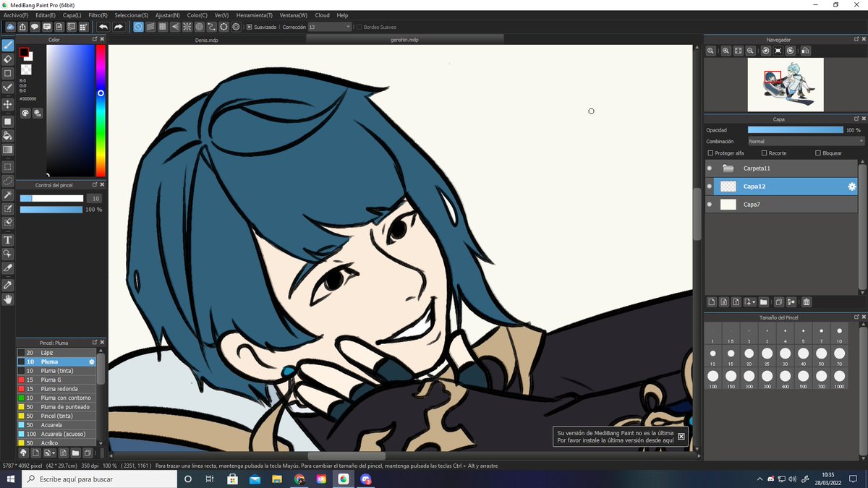Click the Windows search box
This screenshot has height=488, width=868.
101,479
